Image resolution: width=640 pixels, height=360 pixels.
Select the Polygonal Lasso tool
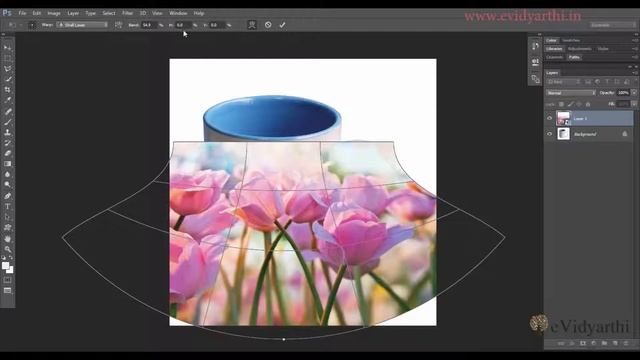[7, 69]
